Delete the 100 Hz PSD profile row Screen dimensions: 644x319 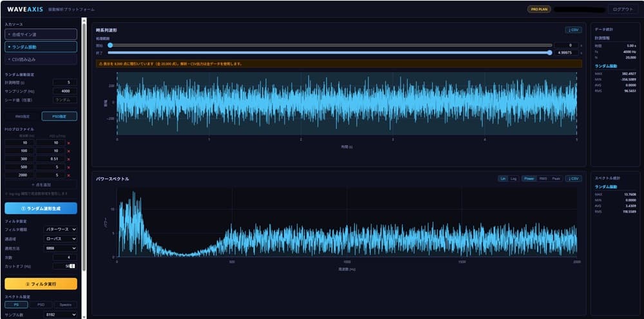coord(69,151)
